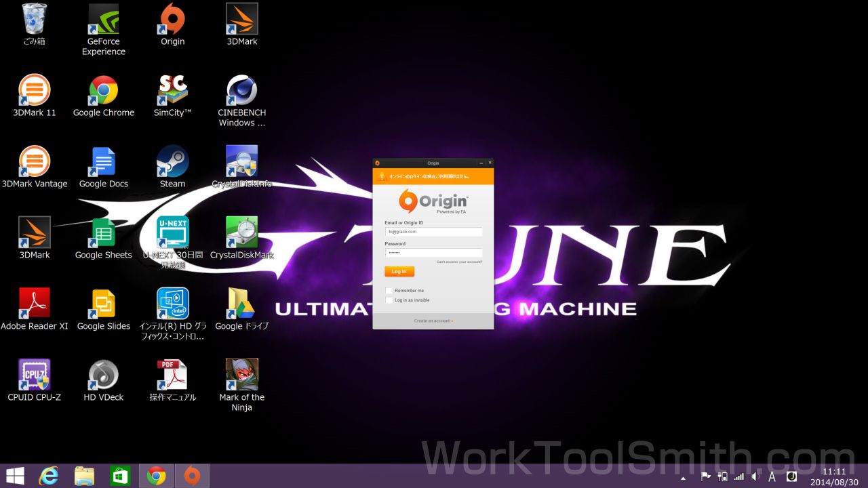Select the U-NEXT 30日間 desktop icon
This screenshot has height=488, width=868.
click(173, 243)
